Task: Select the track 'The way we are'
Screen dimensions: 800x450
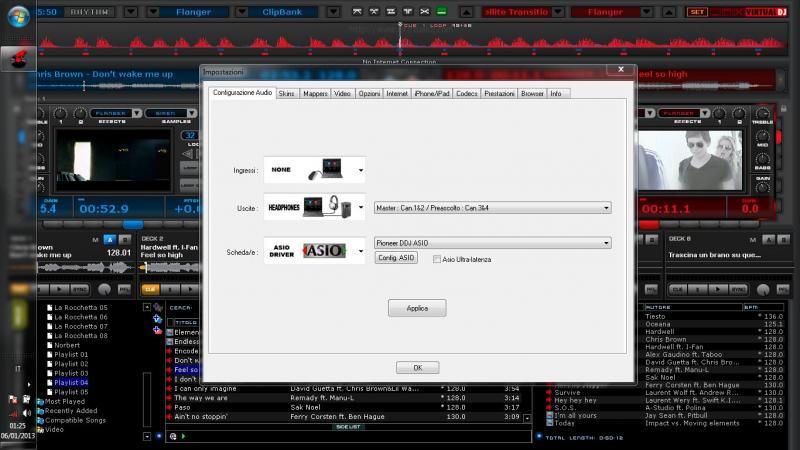Action: pyautogui.click(x=199, y=397)
